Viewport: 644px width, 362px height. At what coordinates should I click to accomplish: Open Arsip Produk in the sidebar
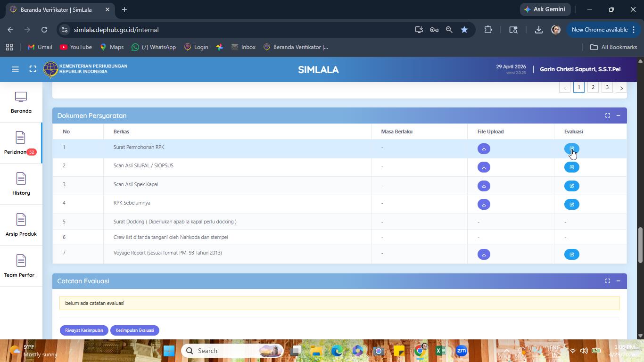coord(21,225)
